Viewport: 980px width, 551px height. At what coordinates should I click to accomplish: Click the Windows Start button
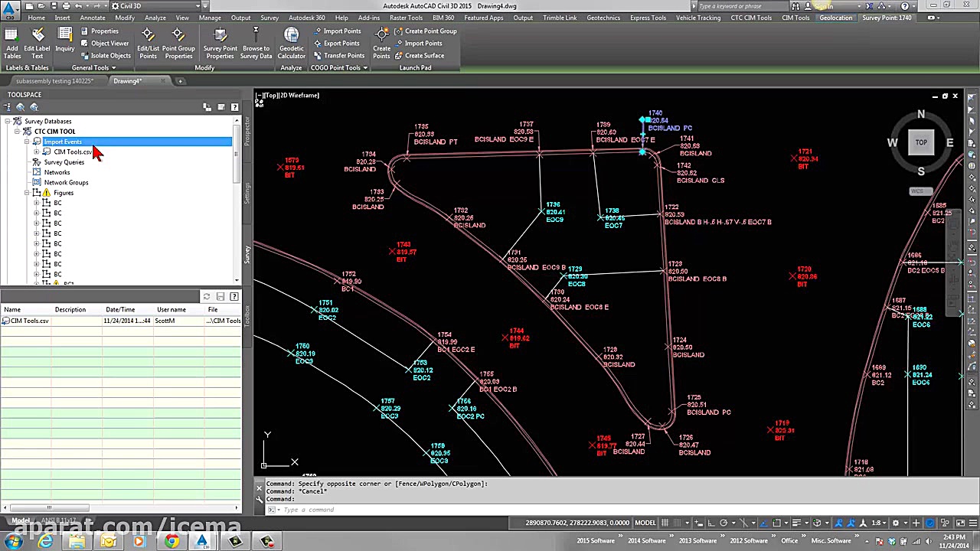[x=14, y=542]
